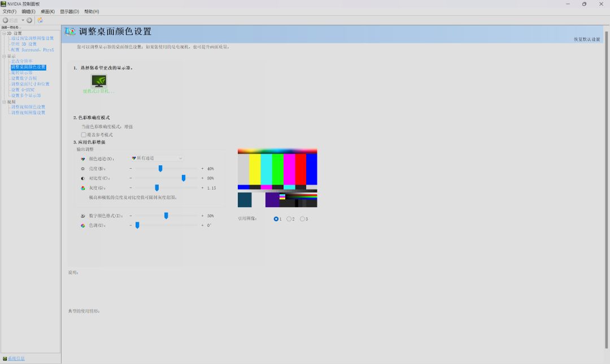Click the 亮度(B) slider handle at 40%
The image size is (610, 364).
[160, 168]
